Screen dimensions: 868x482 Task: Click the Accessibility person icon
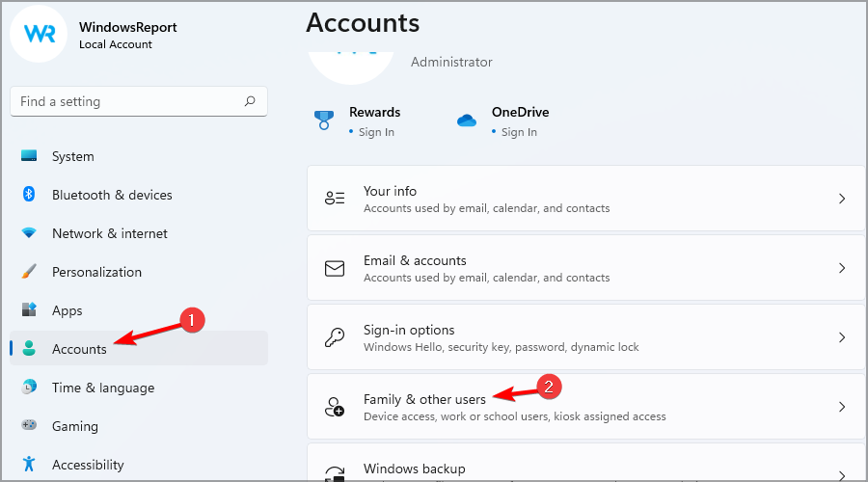point(29,465)
